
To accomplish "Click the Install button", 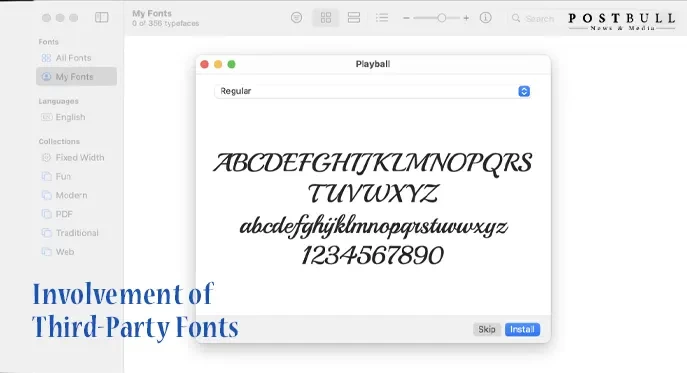I will pyautogui.click(x=522, y=329).
